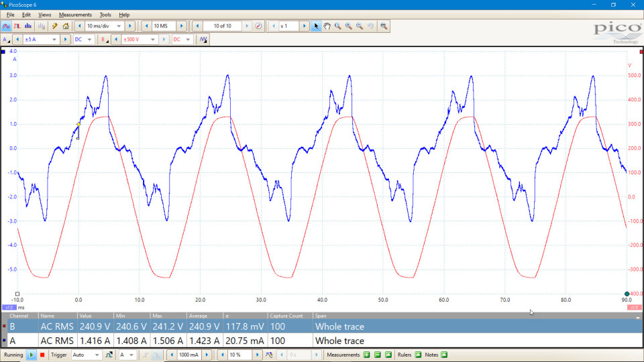Switch to Scope mode icon

6,26
